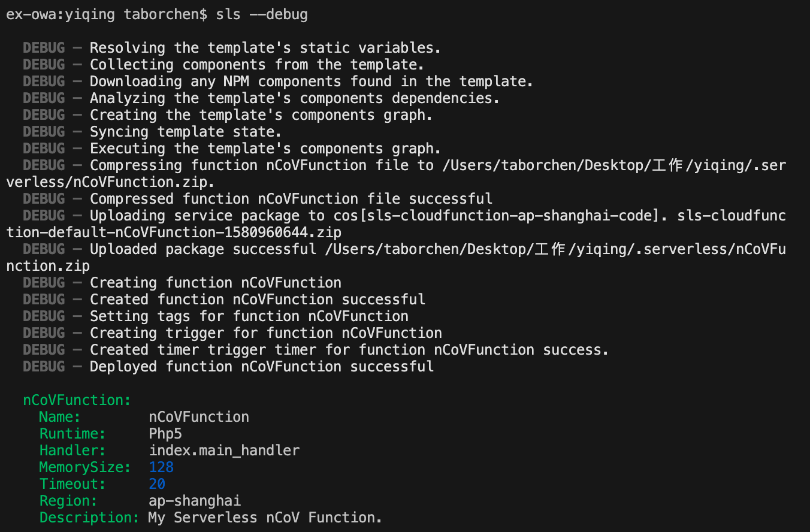Click the 'Resolving the template's static variables' line
The image size is (810, 532).
click(265, 48)
